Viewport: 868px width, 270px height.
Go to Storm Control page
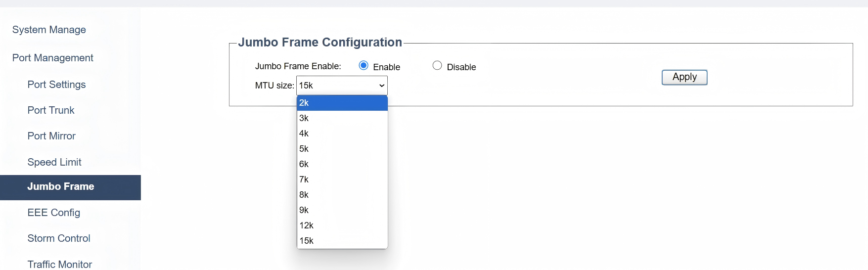(59, 238)
